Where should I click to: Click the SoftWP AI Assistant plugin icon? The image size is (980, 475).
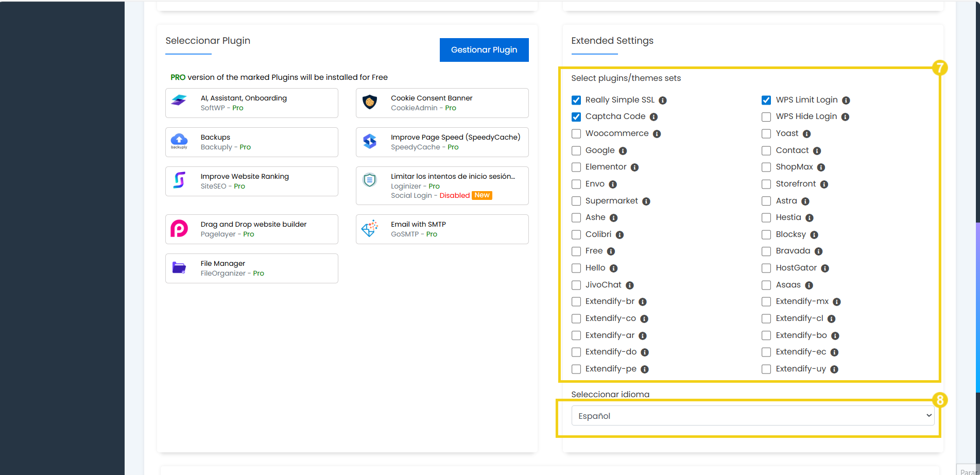point(179,100)
